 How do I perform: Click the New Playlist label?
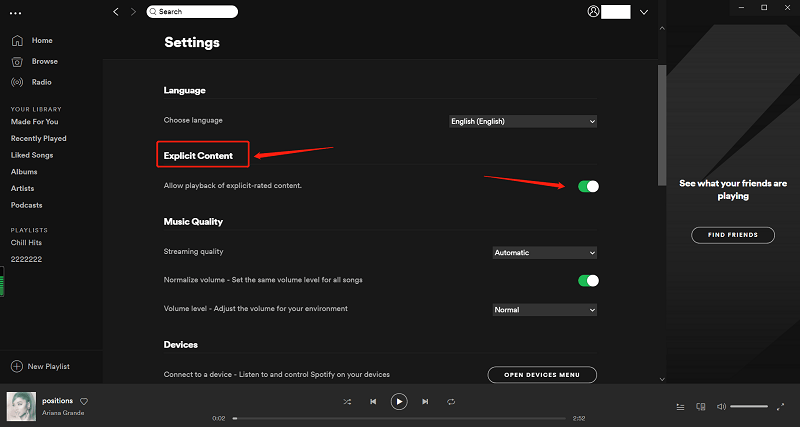click(49, 366)
